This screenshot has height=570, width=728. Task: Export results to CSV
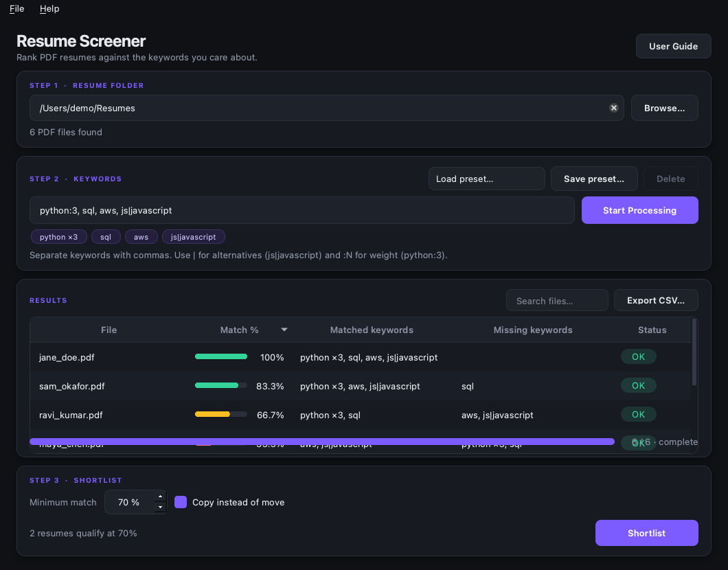656,300
